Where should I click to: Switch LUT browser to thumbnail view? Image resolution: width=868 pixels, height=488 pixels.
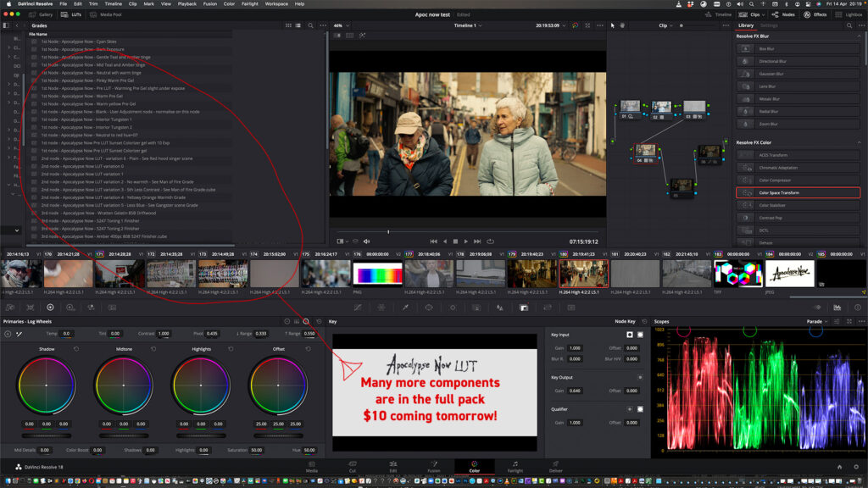coord(288,25)
